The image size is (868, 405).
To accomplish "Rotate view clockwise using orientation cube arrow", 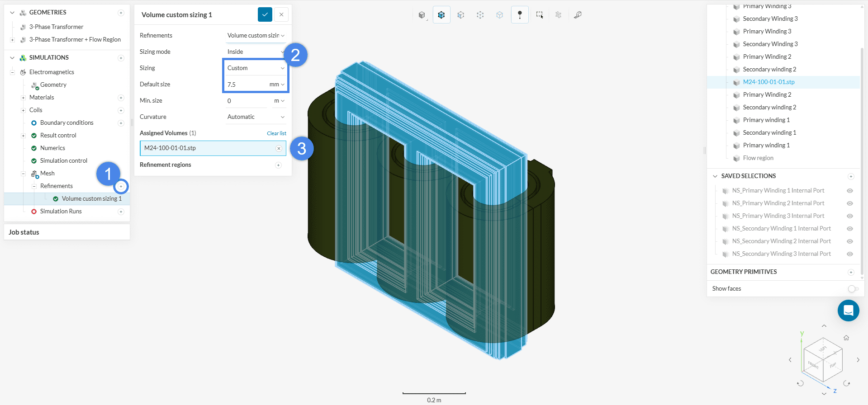I will (x=846, y=383).
